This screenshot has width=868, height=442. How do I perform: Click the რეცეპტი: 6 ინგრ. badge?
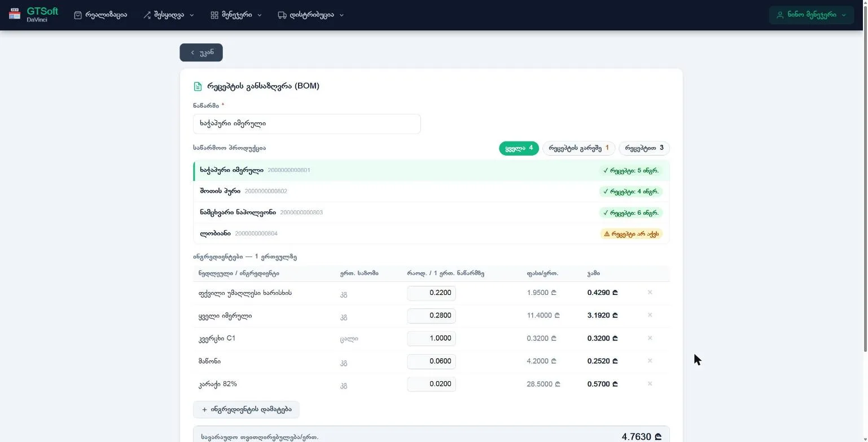630,213
